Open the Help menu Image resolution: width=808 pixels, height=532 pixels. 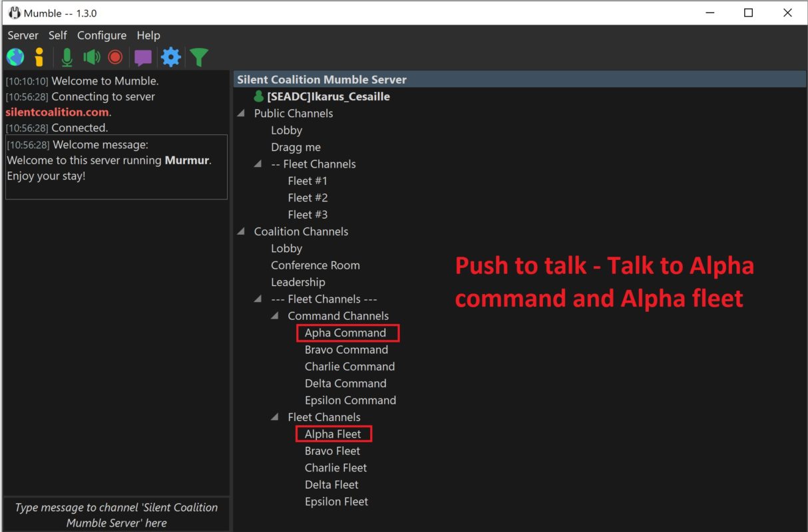(148, 35)
